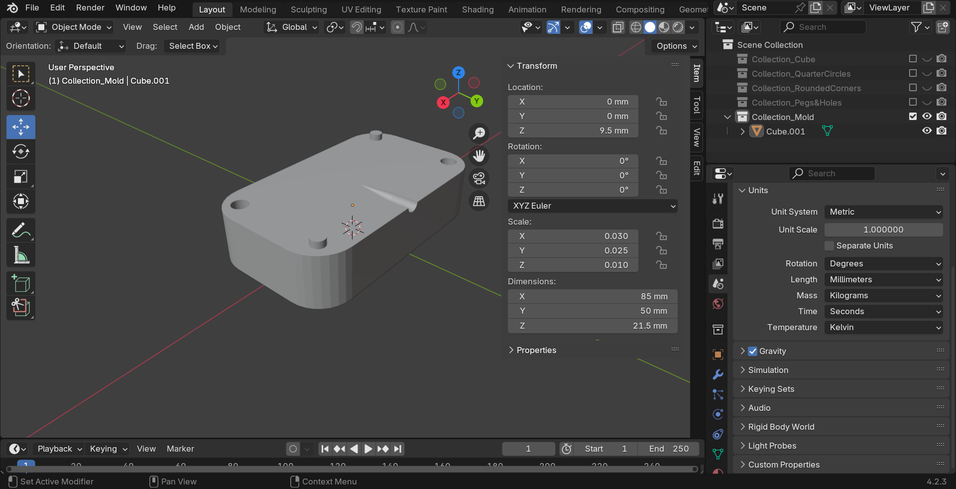Click the Unit Scale value field

click(884, 229)
